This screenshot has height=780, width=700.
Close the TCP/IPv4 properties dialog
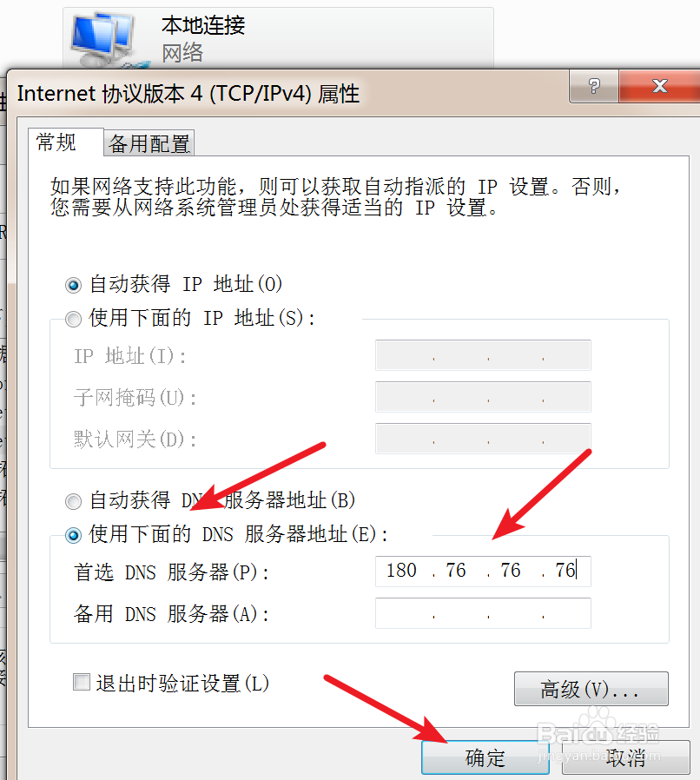tap(660, 86)
